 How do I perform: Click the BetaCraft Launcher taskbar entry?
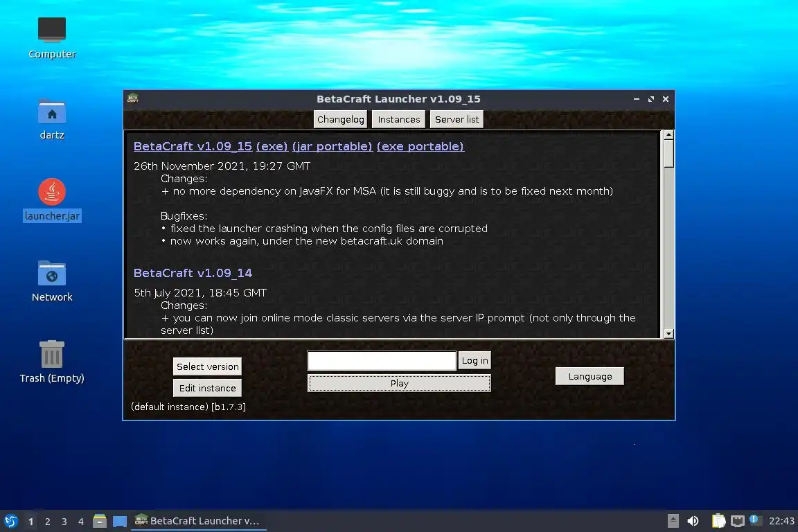point(199,521)
